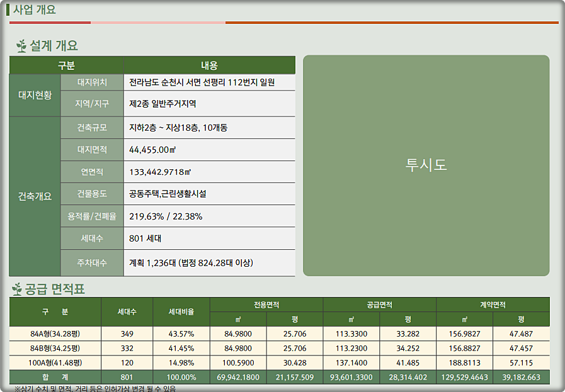Viewport: 565px width, 392px height.
Task: Click the 계약면적 column group header
Action: [493, 305]
